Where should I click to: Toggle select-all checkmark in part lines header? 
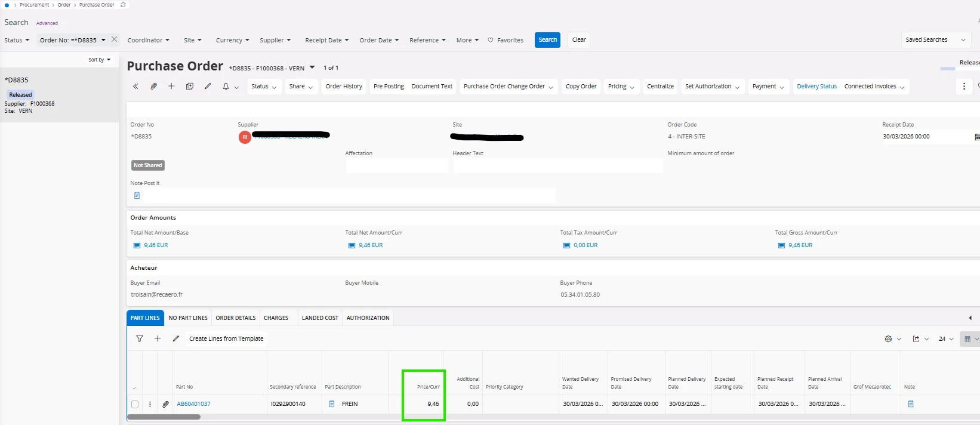click(x=134, y=388)
